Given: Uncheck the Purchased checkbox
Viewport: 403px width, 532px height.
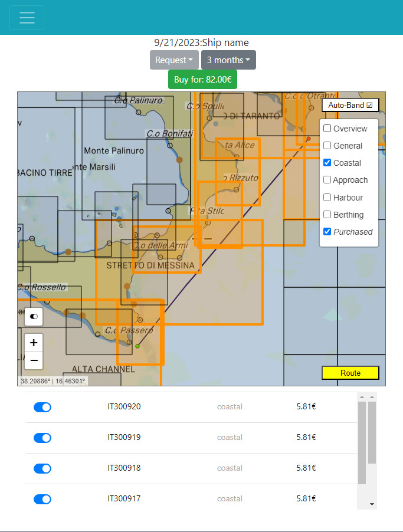Looking at the screenshot, I should (x=327, y=231).
